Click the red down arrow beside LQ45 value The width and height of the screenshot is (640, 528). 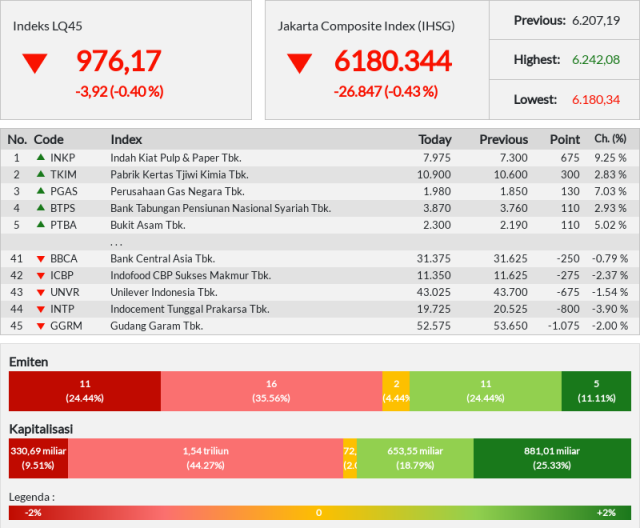click(x=35, y=63)
